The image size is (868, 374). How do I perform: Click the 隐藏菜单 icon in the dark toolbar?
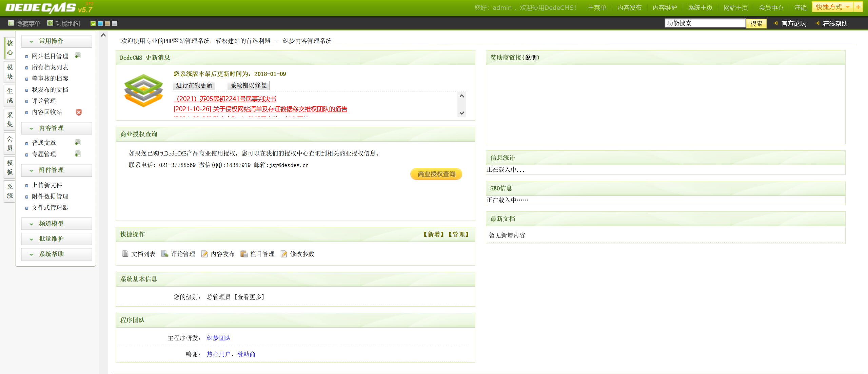pos(11,23)
